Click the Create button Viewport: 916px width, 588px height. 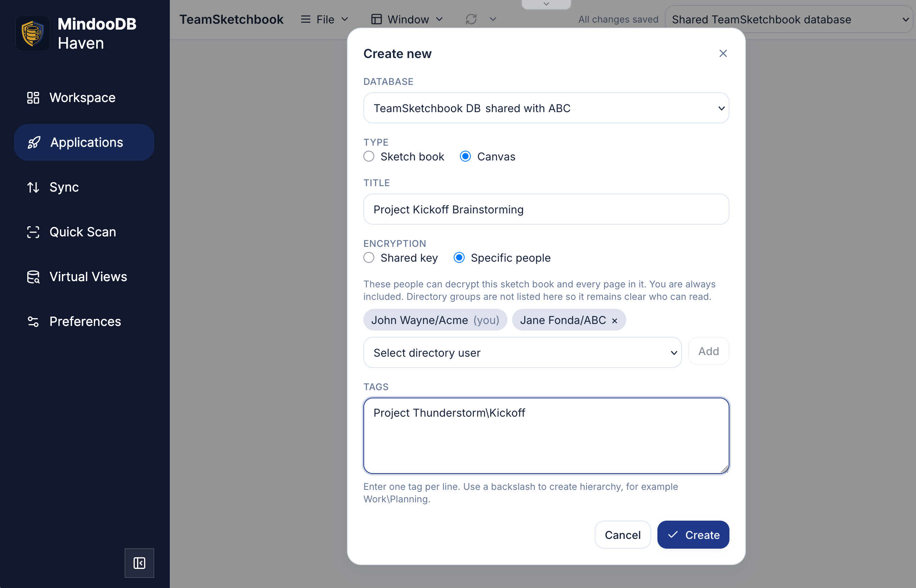coord(693,535)
